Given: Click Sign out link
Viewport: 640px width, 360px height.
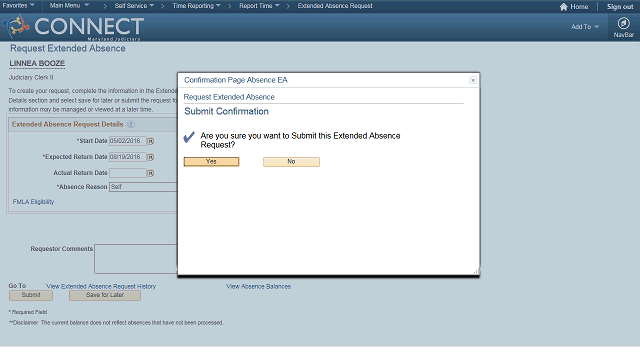Looking at the screenshot, I should pos(620,7).
